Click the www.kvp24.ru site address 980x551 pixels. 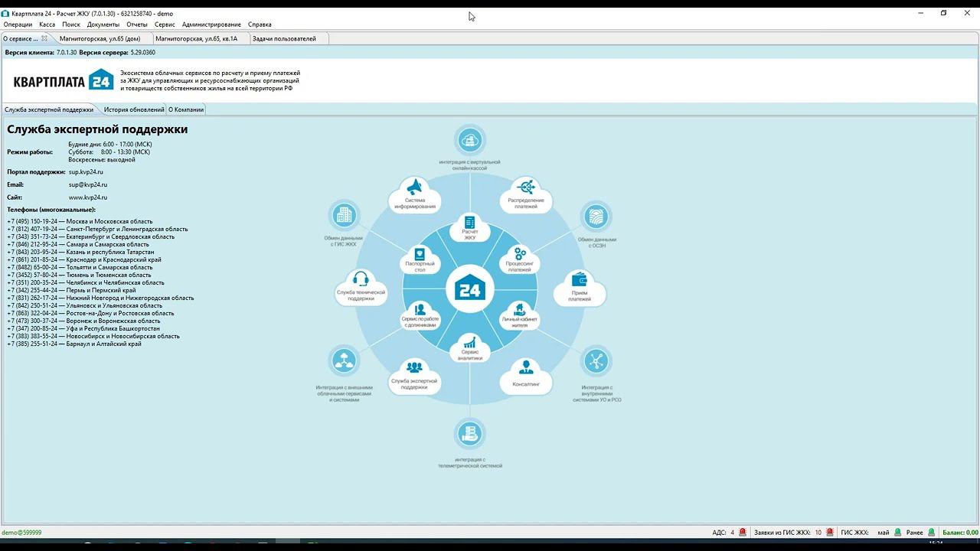tap(88, 197)
